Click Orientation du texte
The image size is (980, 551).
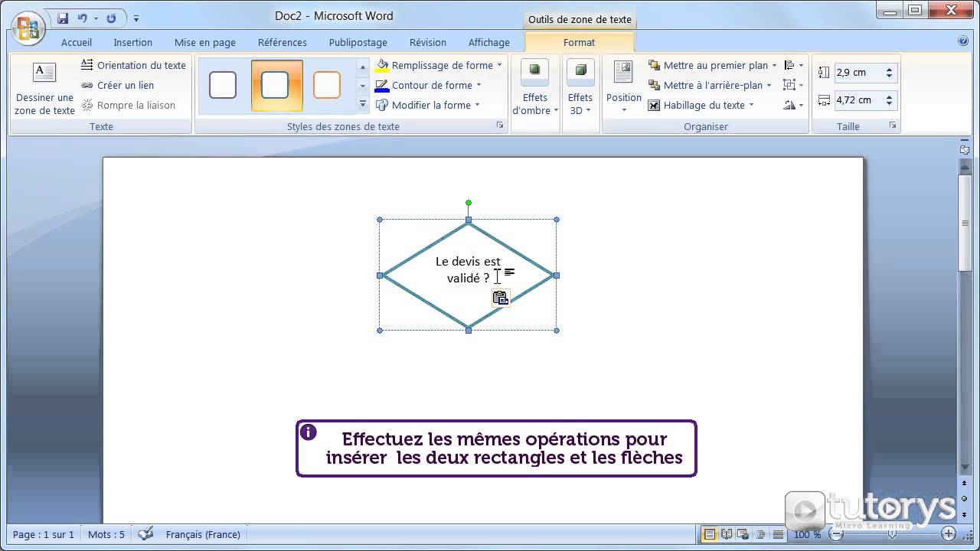133,65
